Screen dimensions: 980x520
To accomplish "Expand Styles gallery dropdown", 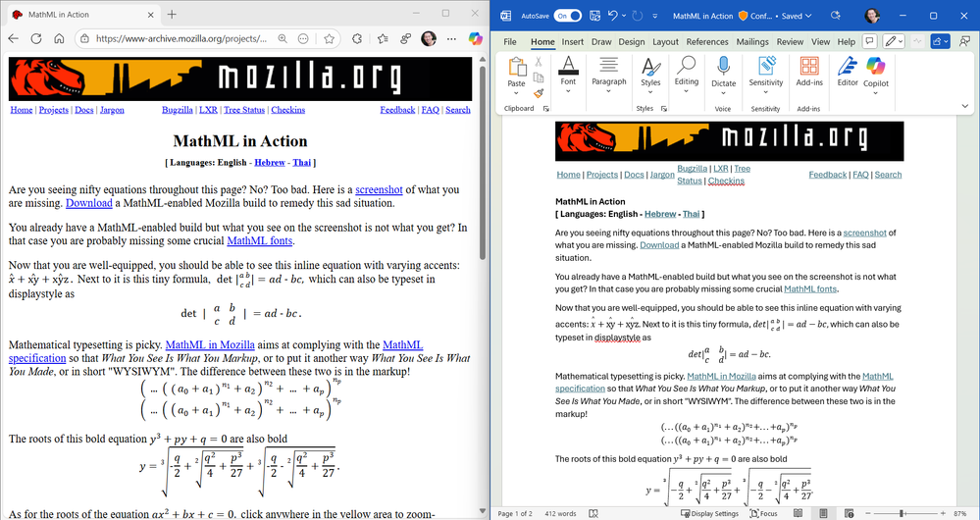I will (x=650, y=92).
